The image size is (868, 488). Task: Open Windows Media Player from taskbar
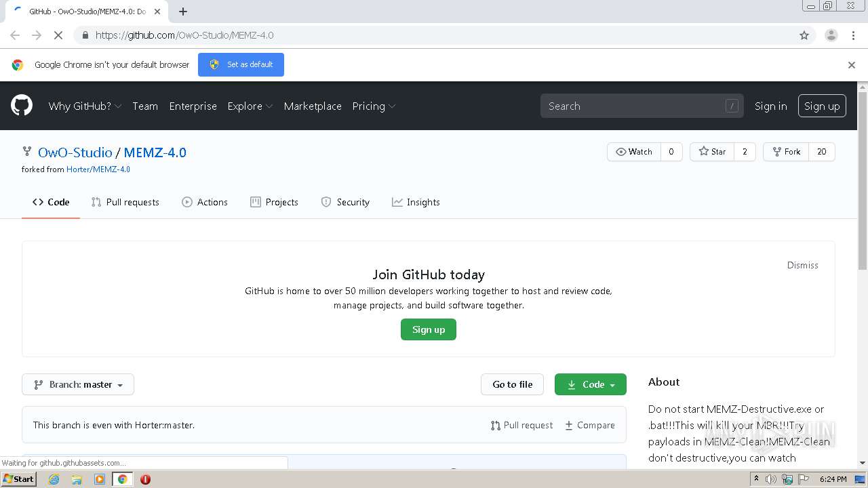(100, 479)
